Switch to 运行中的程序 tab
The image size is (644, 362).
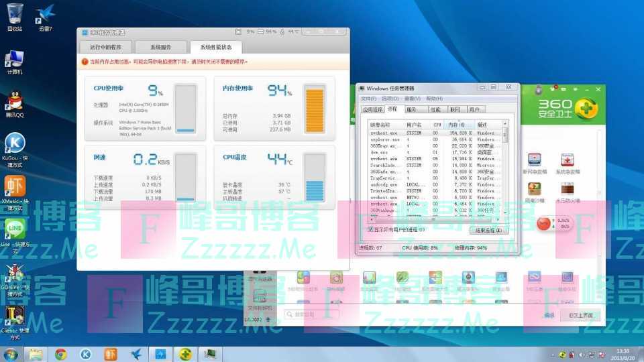tap(105, 47)
